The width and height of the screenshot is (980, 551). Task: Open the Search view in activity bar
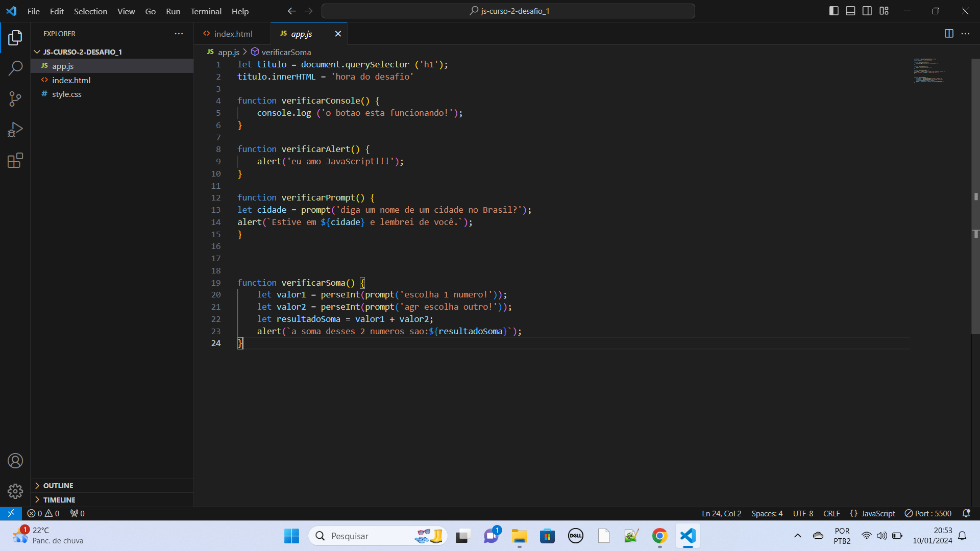15,68
